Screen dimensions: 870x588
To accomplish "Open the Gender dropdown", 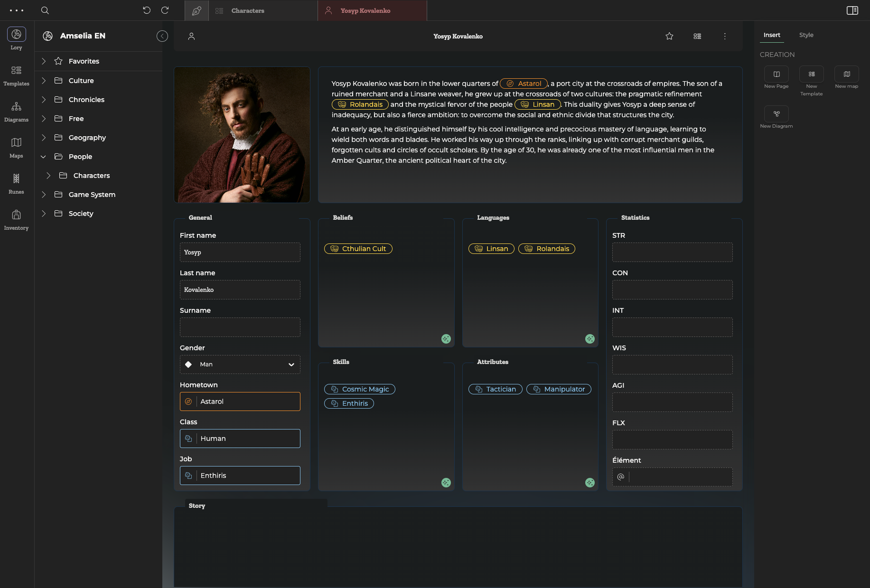I will [x=240, y=364].
